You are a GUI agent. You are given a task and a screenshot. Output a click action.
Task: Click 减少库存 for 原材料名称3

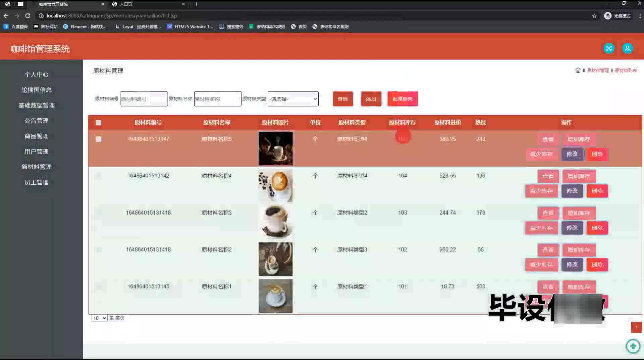(x=541, y=228)
